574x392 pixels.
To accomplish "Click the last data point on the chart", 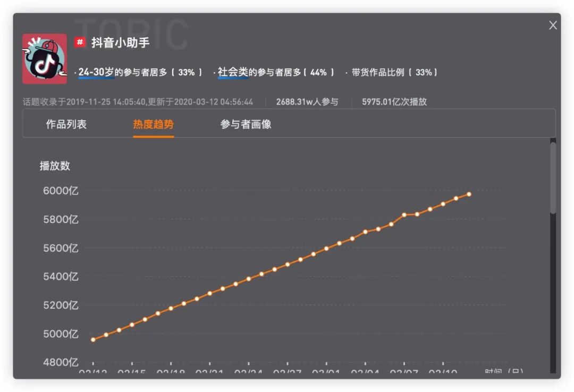I will pyautogui.click(x=469, y=194).
